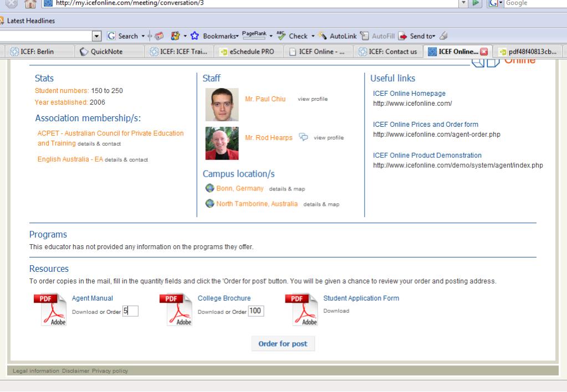The width and height of the screenshot is (567, 392).
Task: Switch to the ICEF: ICEF Trai... tab
Action: pos(180,51)
